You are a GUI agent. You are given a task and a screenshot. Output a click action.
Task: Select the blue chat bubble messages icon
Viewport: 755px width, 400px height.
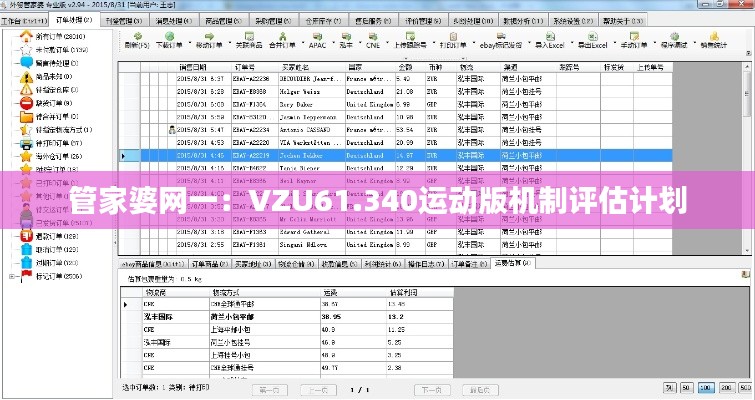tap(26, 63)
